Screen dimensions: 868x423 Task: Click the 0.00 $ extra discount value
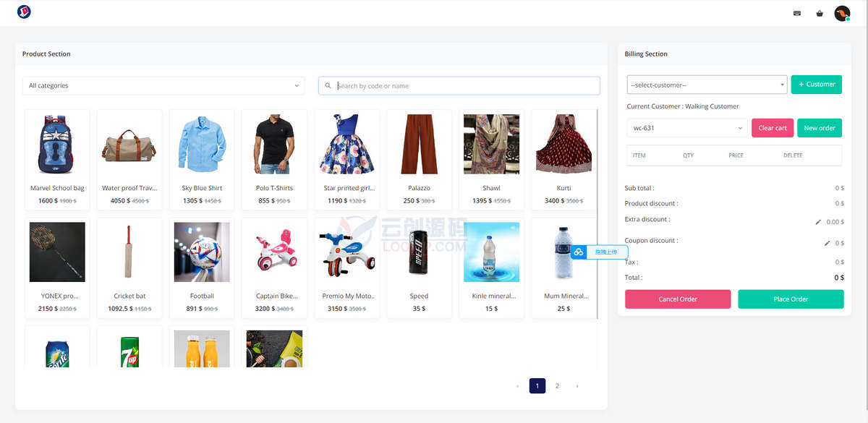(835, 223)
